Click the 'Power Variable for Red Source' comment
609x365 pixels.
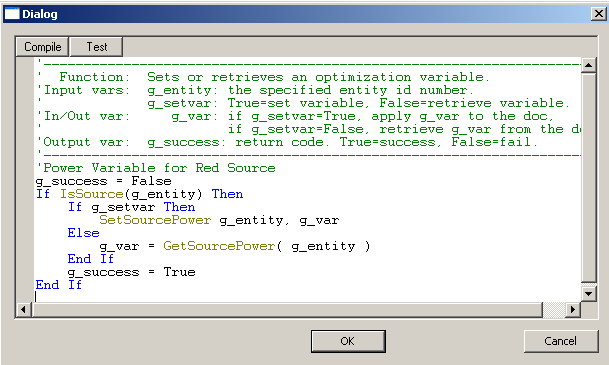pyautogui.click(x=156, y=168)
